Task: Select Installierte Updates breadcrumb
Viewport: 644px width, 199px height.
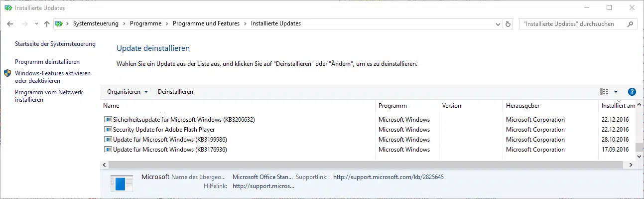Action: (276, 23)
